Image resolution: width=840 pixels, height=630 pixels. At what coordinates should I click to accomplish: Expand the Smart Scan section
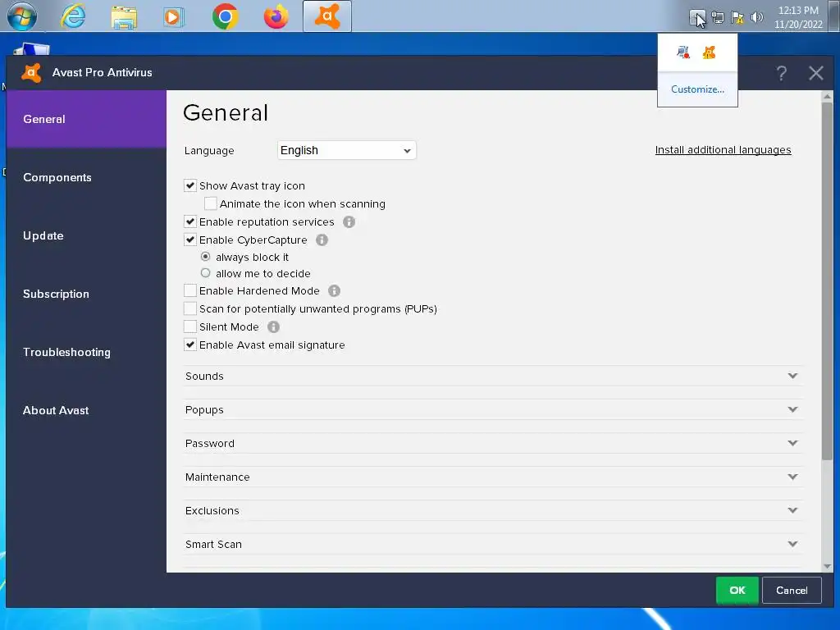pos(493,545)
